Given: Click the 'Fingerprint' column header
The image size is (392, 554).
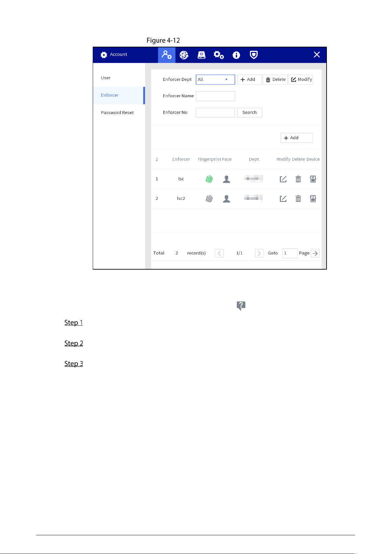Looking at the screenshot, I should point(209,159).
